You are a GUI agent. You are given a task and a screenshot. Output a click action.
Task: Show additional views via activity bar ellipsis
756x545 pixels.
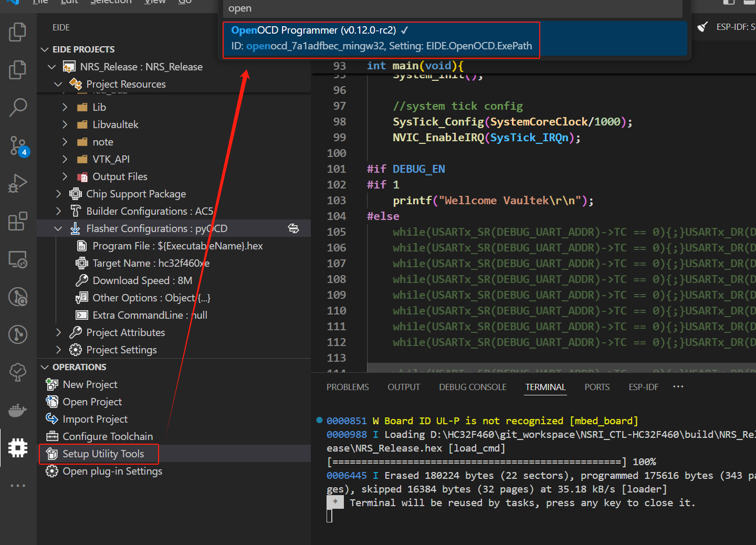[x=18, y=486]
